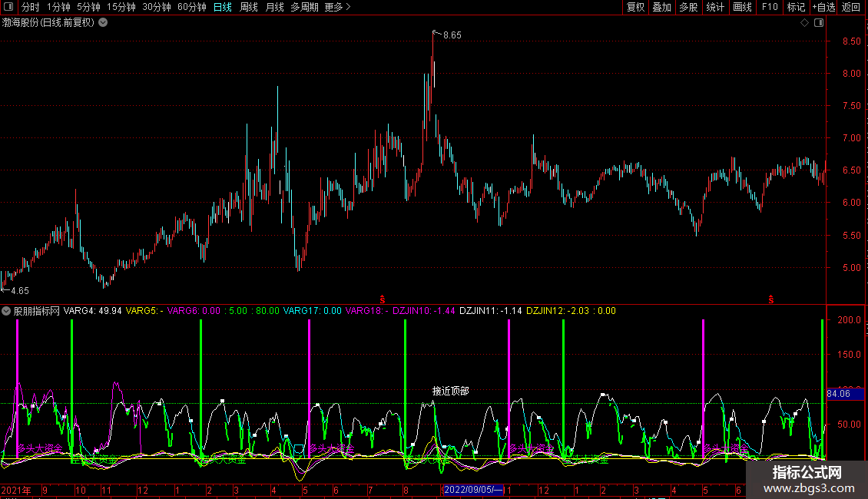This screenshot has height=499, width=868.
Task: Click the diamond icon above the price axis
Action: click(804, 23)
